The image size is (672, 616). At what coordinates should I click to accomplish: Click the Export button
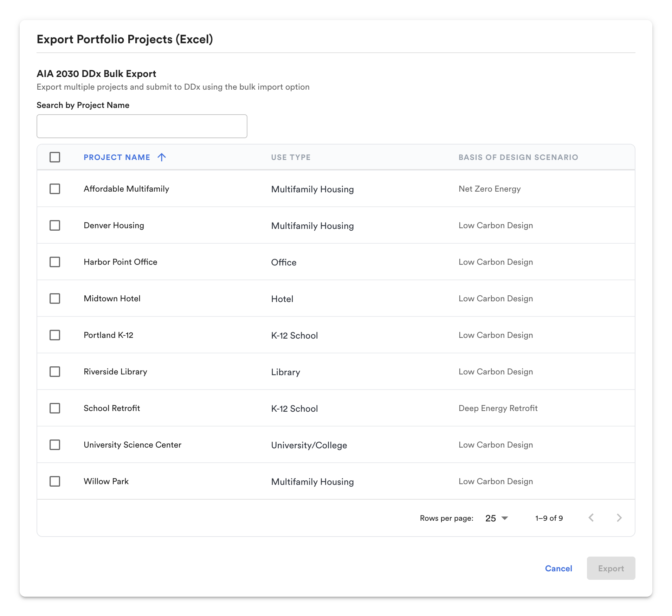tap(611, 568)
